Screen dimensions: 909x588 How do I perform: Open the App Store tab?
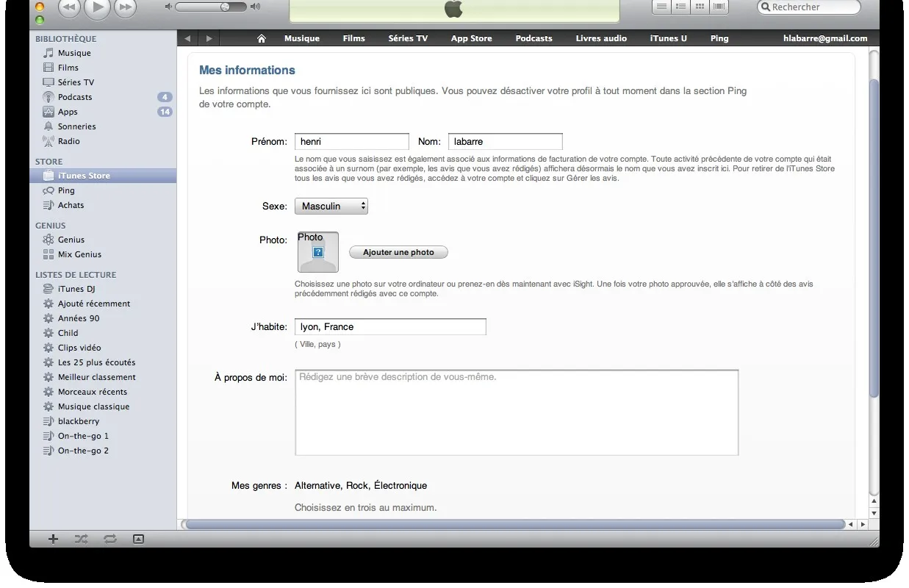[x=472, y=38]
